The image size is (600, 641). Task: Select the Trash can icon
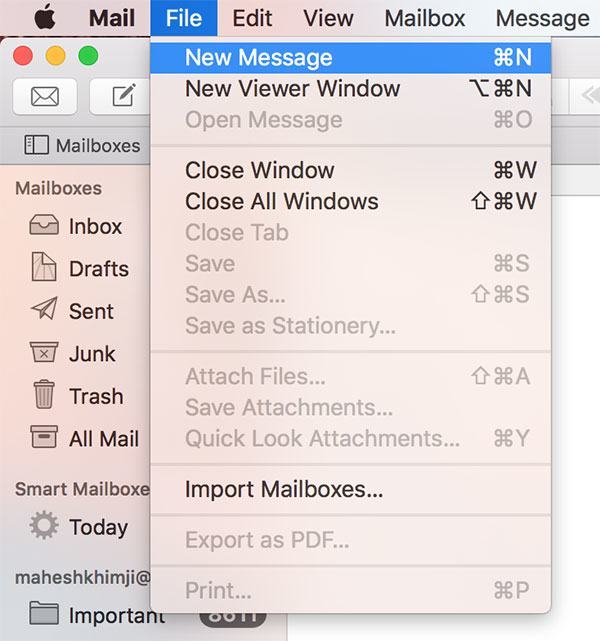44,394
